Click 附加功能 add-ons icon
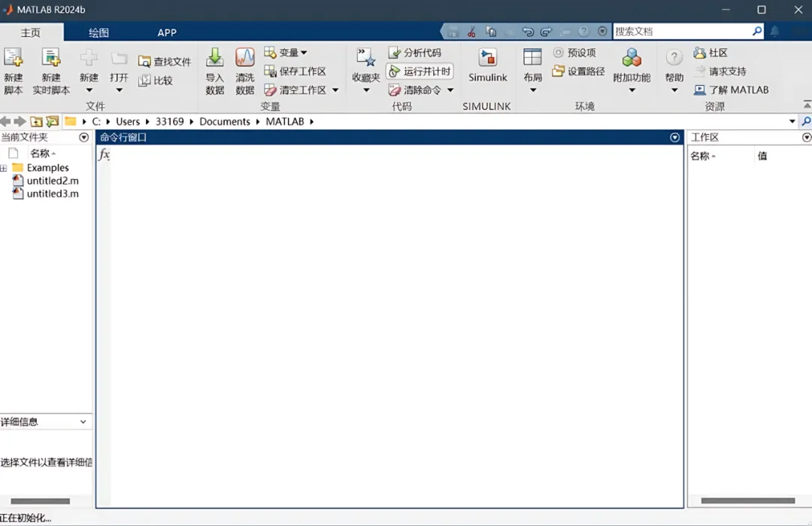Viewport: 812px width, 526px height. click(x=632, y=57)
